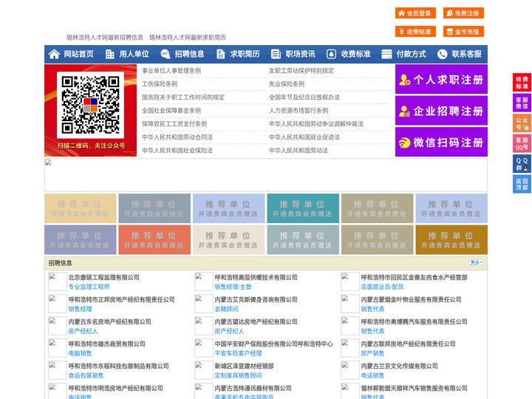Click the QQ群 floating sidebar icon
This screenshot has height=399, width=532.
[522, 164]
